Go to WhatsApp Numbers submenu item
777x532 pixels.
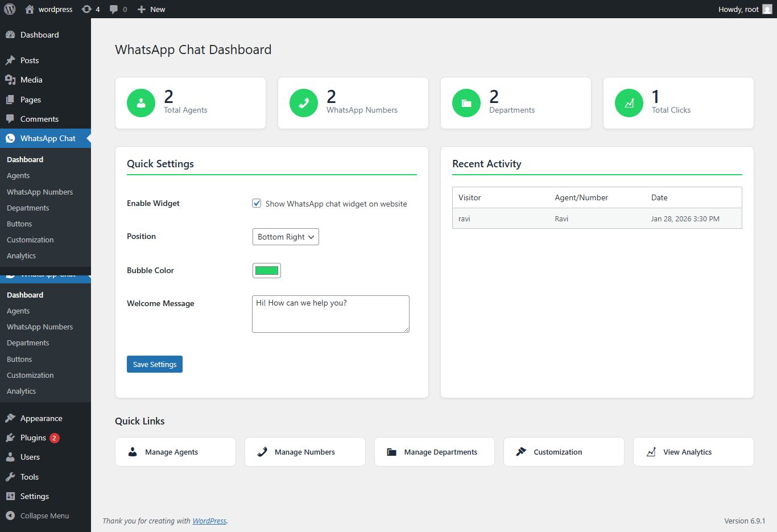(40, 192)
